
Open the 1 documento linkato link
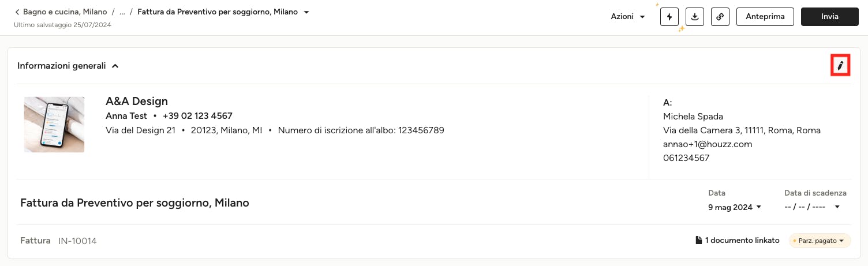[742, 240]
